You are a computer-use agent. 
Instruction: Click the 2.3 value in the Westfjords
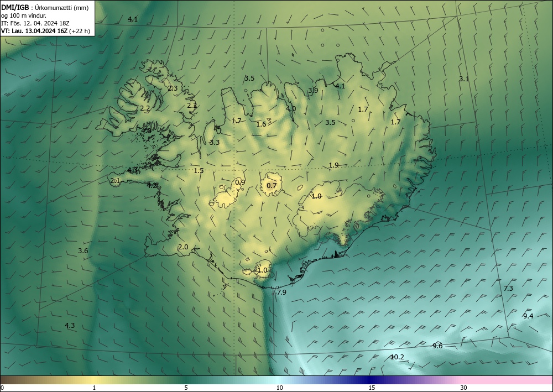tap(173, 88)
